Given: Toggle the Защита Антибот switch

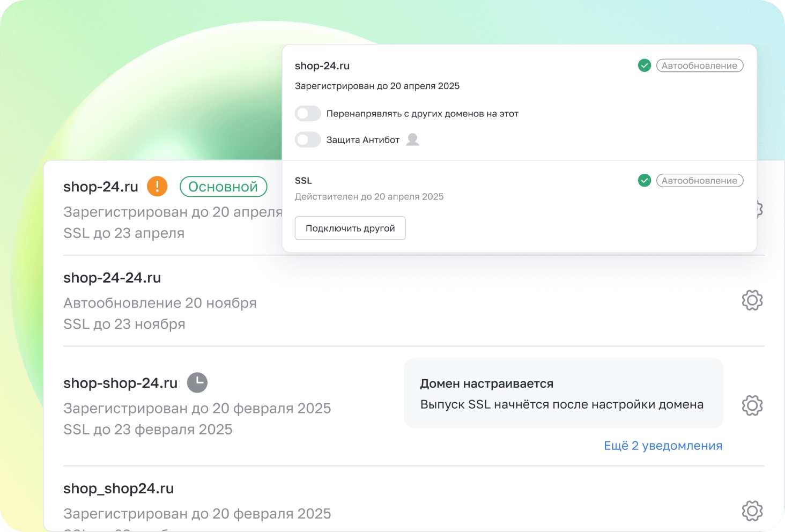Looking at the screenshot, I should pos(308,140).
